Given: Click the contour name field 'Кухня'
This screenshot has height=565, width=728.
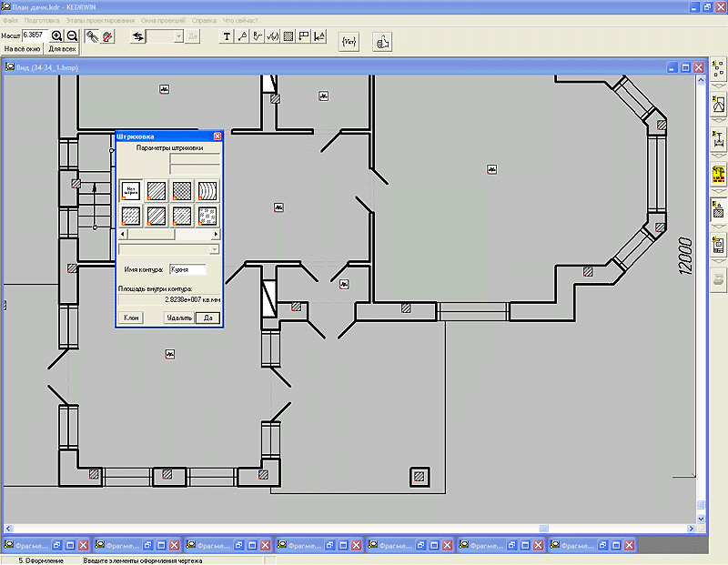Looking at the screenshot, I should click(x=187, y=269).
